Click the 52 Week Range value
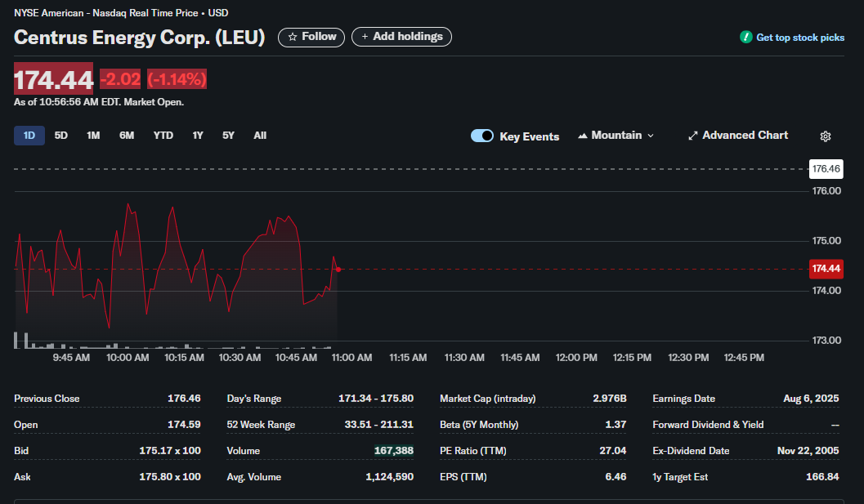Screen dimensions: 864x504 (379, 425)
